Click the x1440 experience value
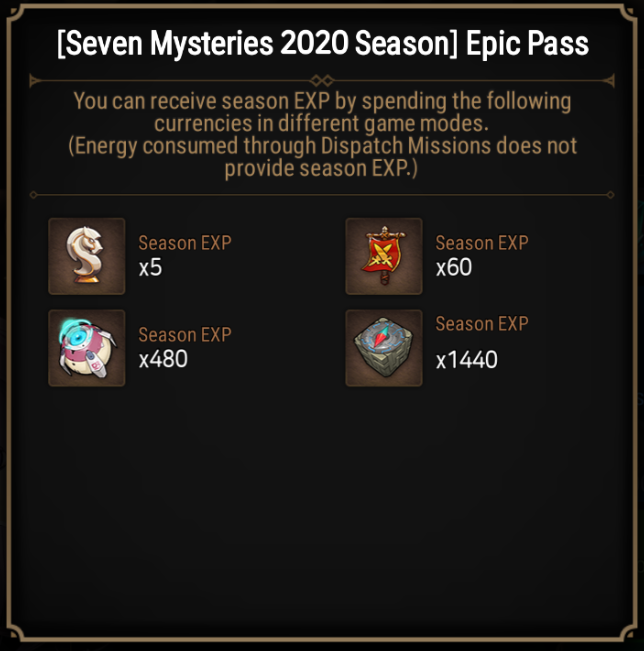Image resolution: width=644 pixels, height=651 pixels. (467, 360)
